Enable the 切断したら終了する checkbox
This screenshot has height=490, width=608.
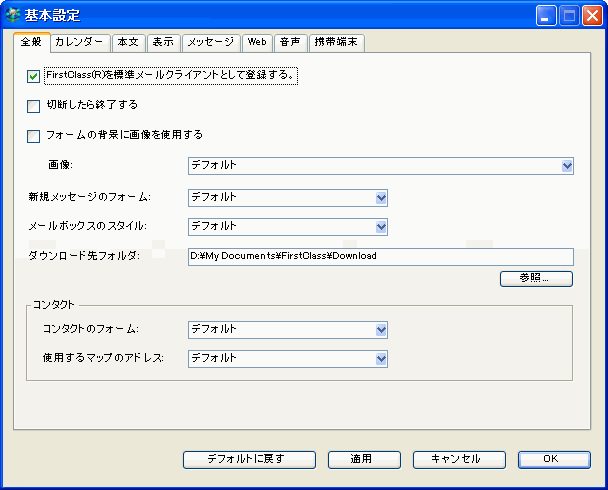tap(34, 105)
